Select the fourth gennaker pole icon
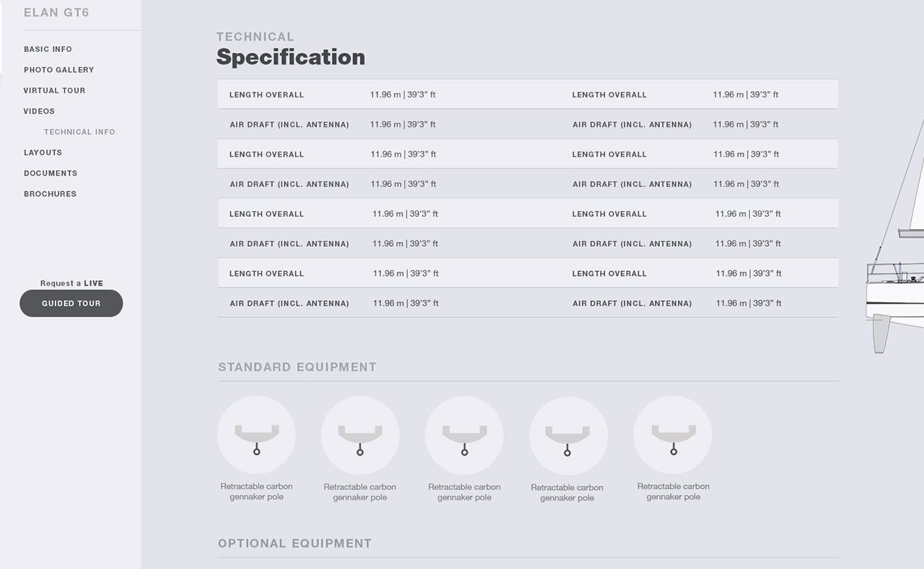The image size is (924, 569). pyautogui.click(x=569, y=436)
